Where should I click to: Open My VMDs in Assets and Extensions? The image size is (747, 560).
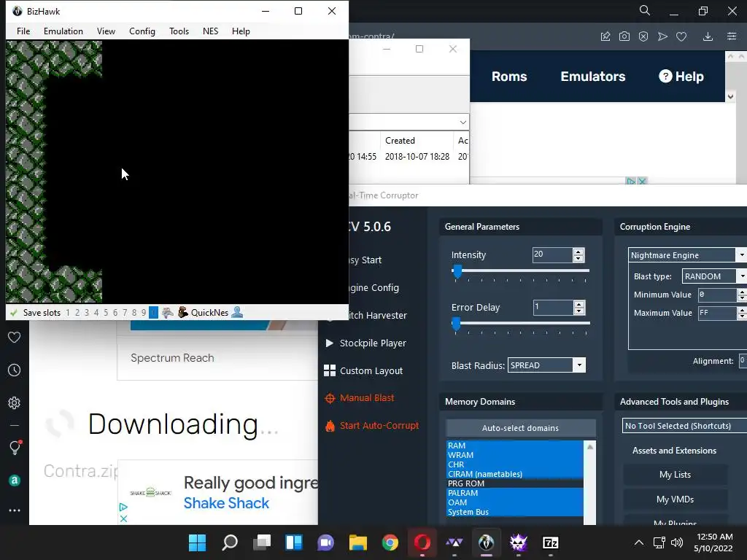pyautogui.click(x=675, y=499)
